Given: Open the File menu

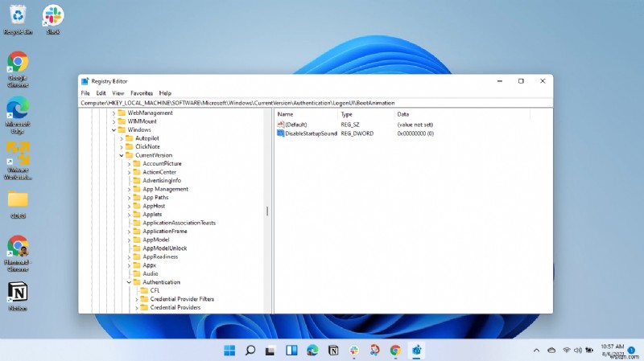Looking at the screenshot, I should 85,93.
